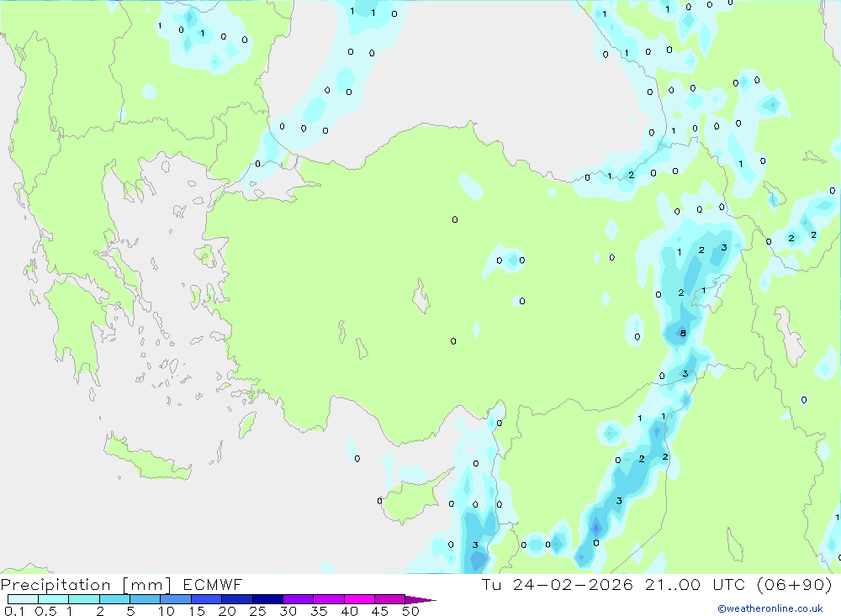
Task: Click the legend tick label "50"
Action: 411,611
